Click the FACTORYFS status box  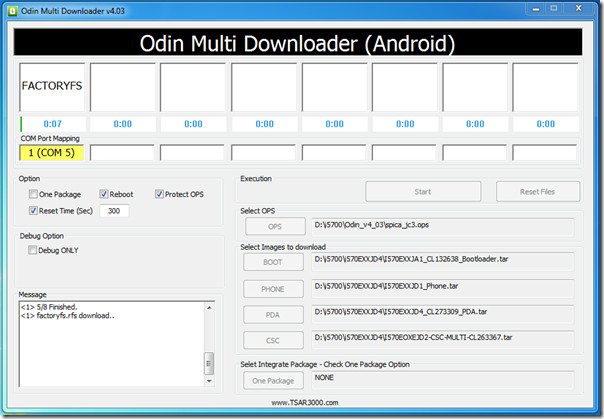click(52, 87)
